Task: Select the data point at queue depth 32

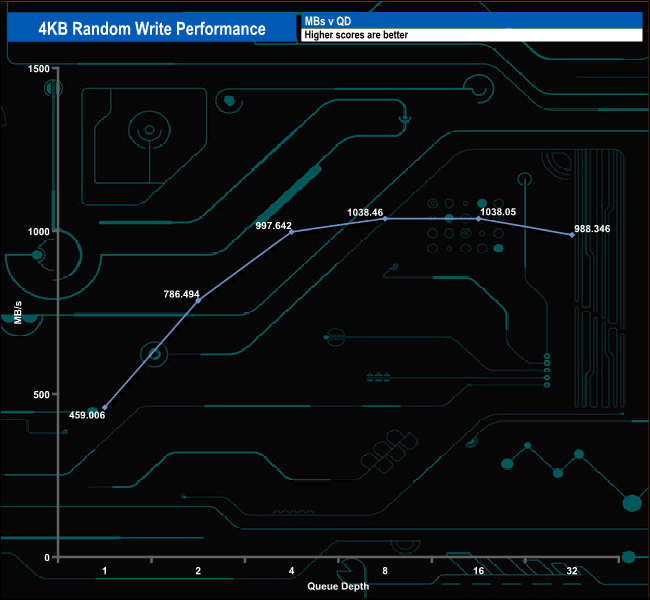Action: pos(571,235)
